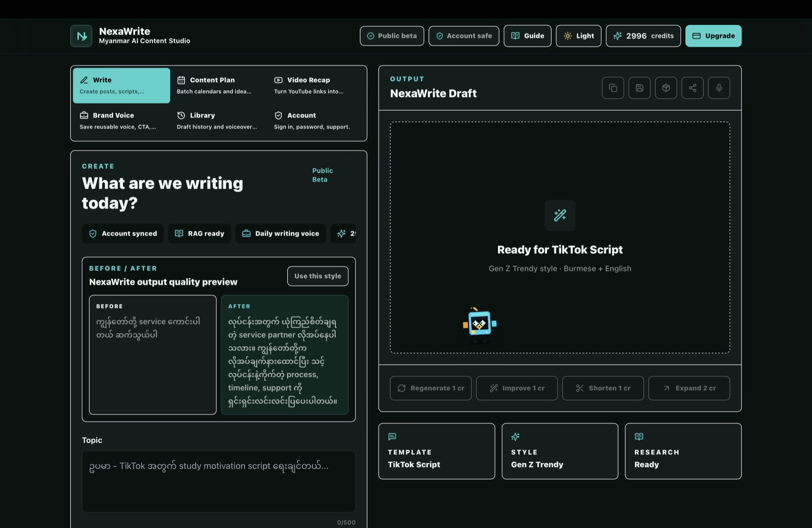The width and height of the screenshot is (812, 528).
Task: Click the briefcase icon on the Daily writing voice chip
Action: click(x=246, y=233)
